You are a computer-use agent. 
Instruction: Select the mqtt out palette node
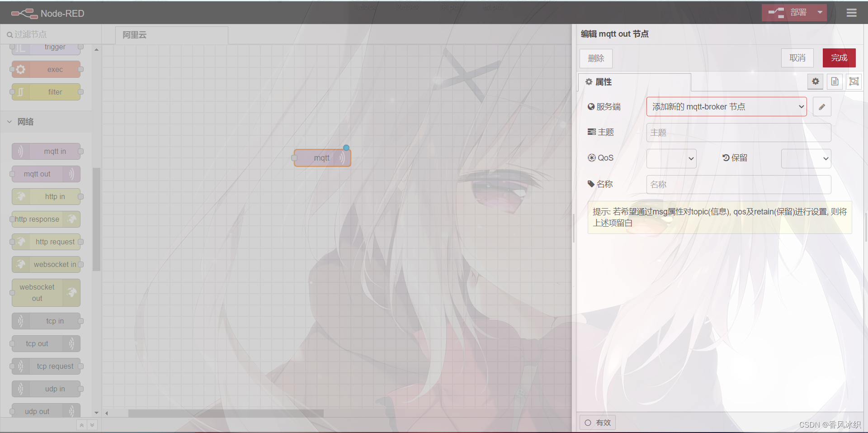point(46,174)
